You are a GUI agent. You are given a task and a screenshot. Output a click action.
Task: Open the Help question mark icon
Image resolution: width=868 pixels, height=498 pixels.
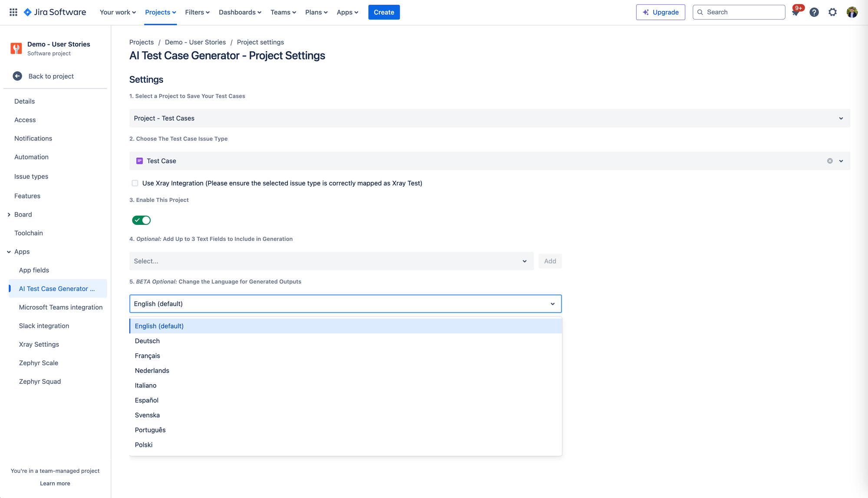(814, 12)
